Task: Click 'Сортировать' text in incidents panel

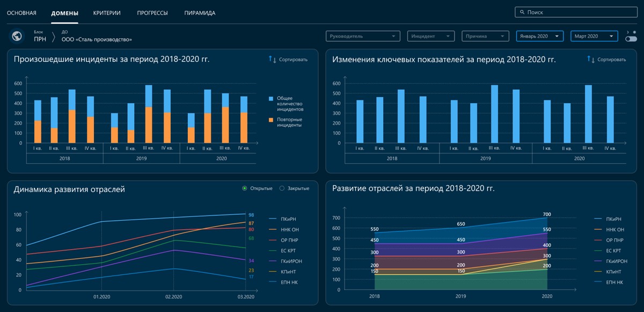Action: tap(294, 60)
